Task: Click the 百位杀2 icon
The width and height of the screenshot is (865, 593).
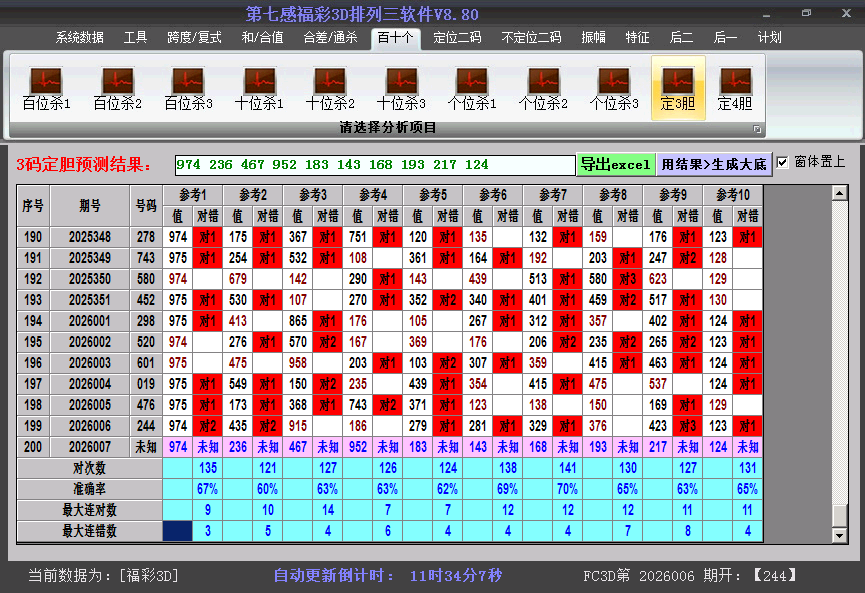Action: pos(117,88)
